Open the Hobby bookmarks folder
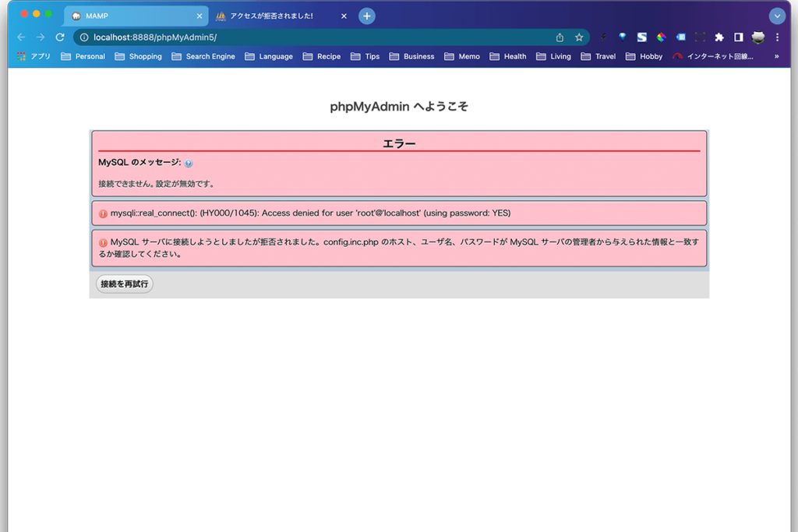The width and height of the screenshot is (798, 532). pos(644,56)
